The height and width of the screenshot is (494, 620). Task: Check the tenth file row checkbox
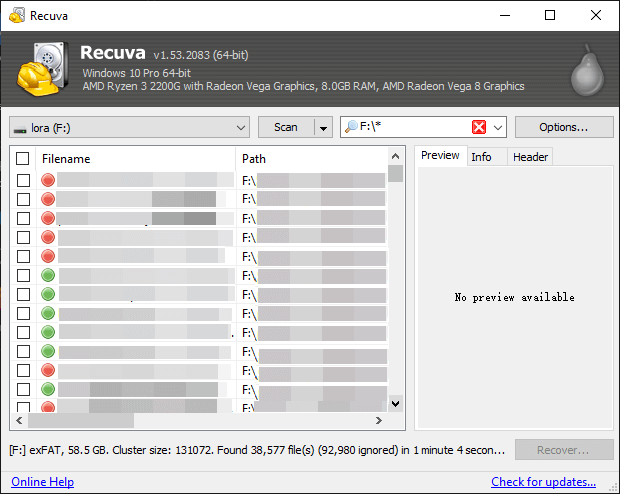coord(23,351)
